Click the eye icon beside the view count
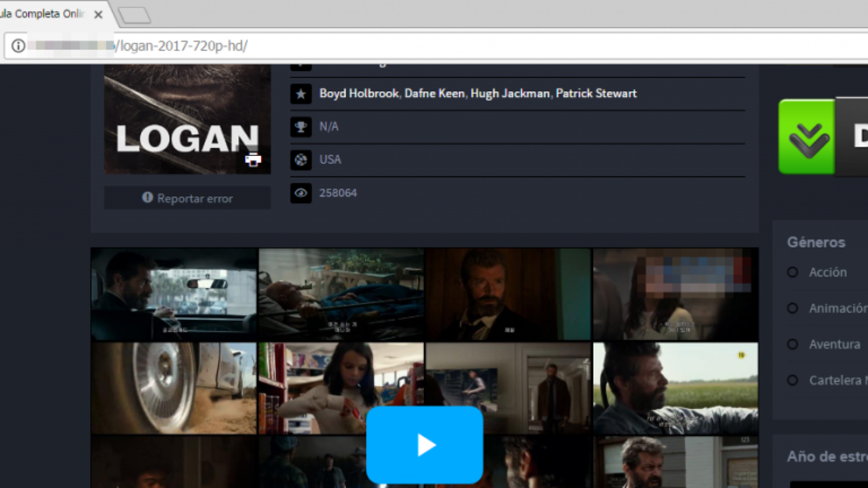868x488 pixels. [x=301, y=193]
